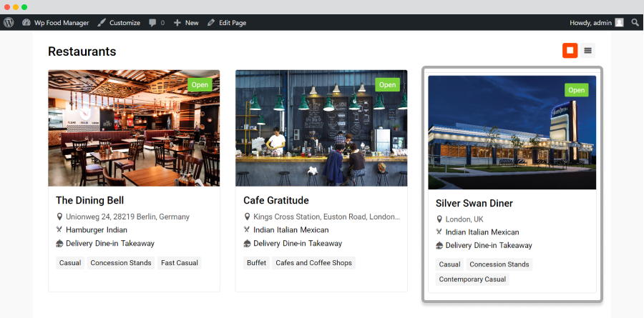
Task: Click location pin icon for Silver Swan Diner
Action: (x=439, y=219)
